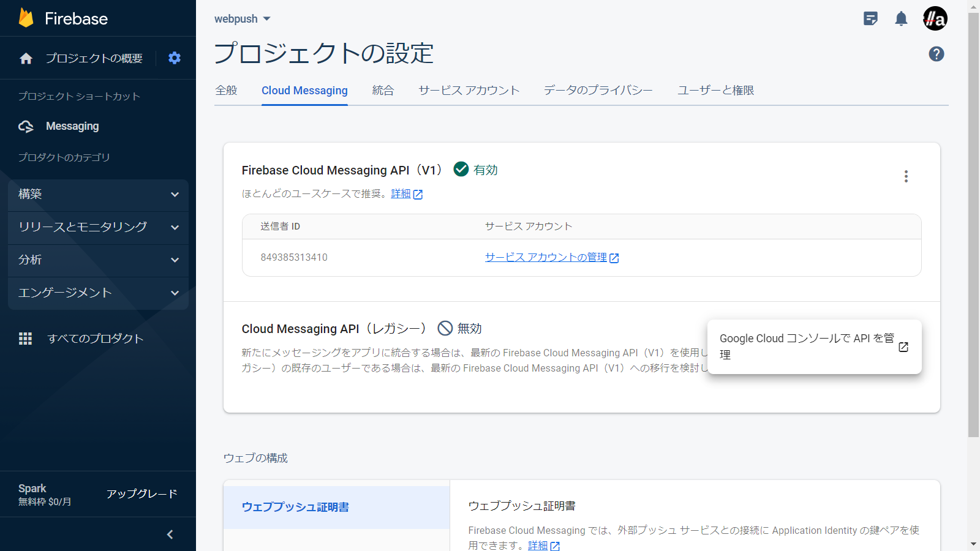Screen dimensions: 980x551
Task: Click the user account avatar
Action: (935, 19)
